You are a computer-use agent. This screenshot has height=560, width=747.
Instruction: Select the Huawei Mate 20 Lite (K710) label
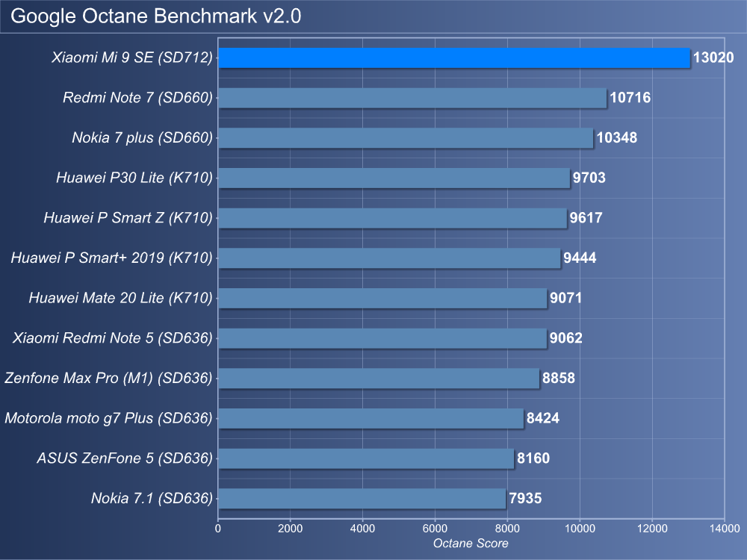tap(120, 298)
